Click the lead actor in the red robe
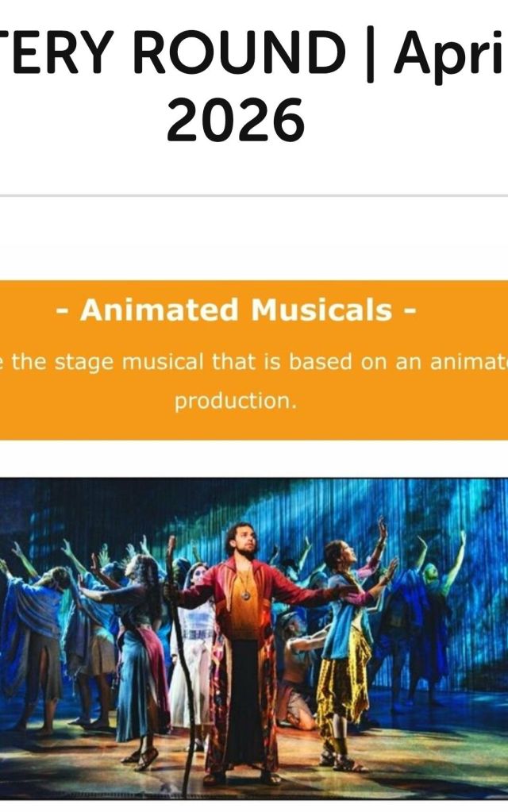 tap(244, 652)
